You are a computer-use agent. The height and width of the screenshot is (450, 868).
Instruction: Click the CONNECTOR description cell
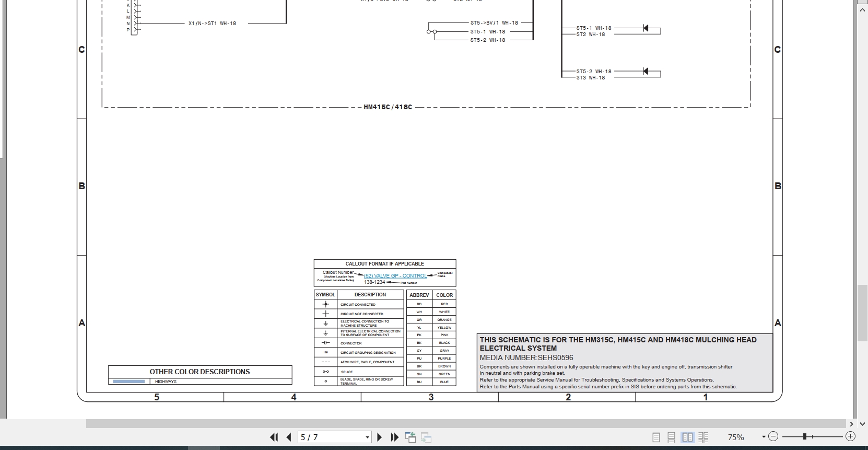point(371,343)
